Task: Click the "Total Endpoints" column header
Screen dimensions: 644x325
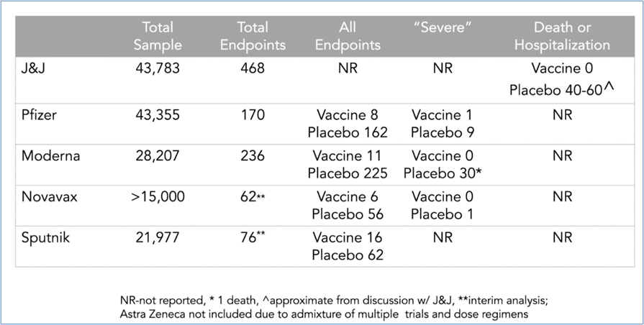Action: [x=253, y=36]
